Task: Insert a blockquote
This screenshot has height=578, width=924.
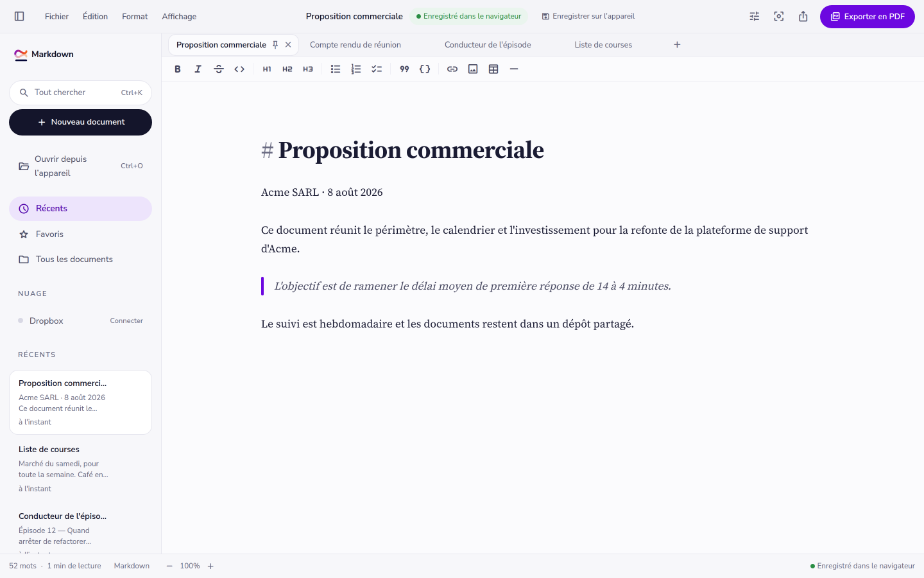Action: click(x=404, y=69)
